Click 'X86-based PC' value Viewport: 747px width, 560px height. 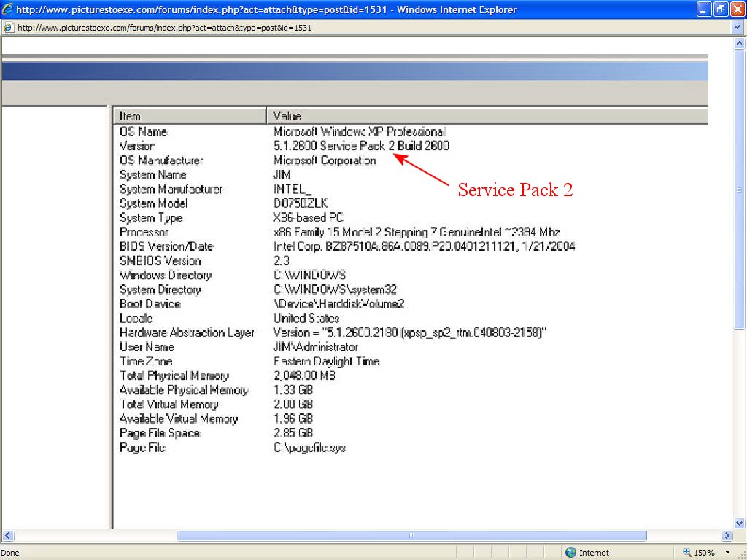pyautogui.click(x=309, y=217)
